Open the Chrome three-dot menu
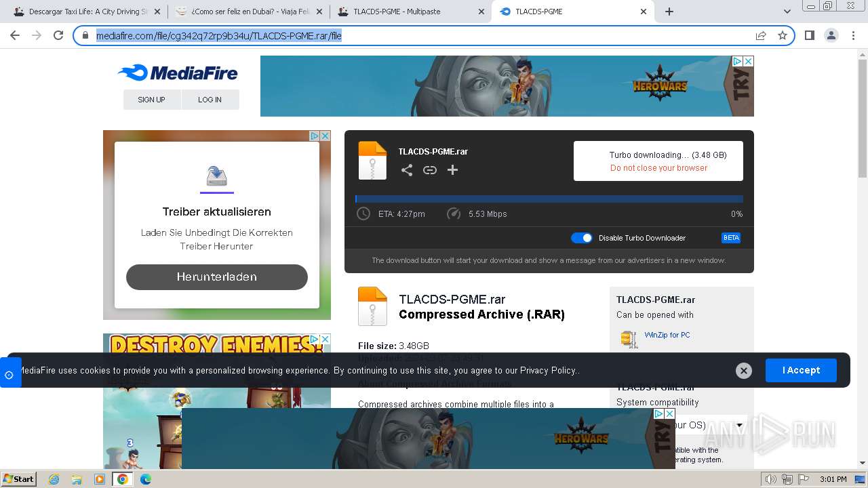Viewport: 868px width, 488px height. pyautogui.click(x=853, y=35)
